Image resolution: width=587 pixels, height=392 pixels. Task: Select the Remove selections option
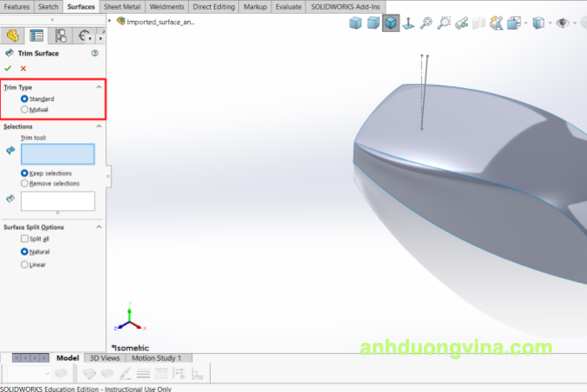[x=24, y=183]
